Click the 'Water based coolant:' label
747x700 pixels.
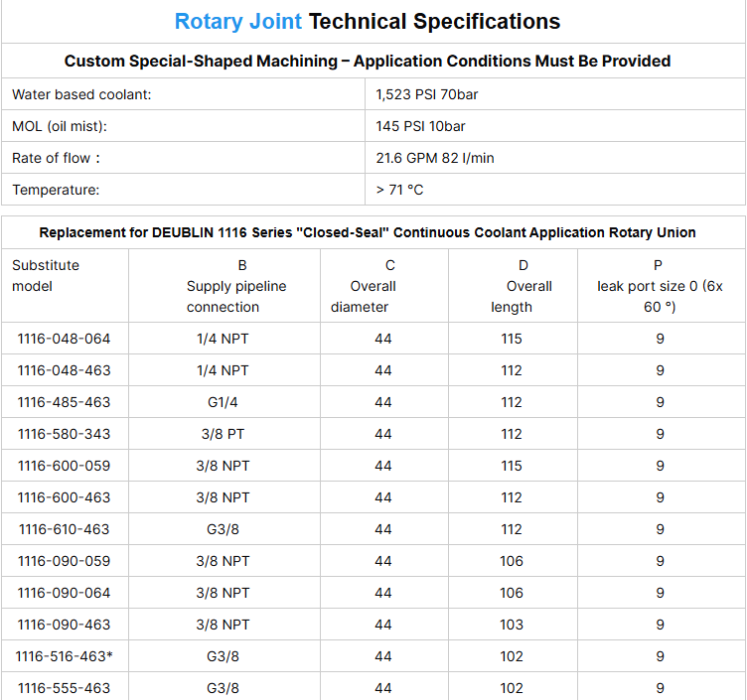81,94
